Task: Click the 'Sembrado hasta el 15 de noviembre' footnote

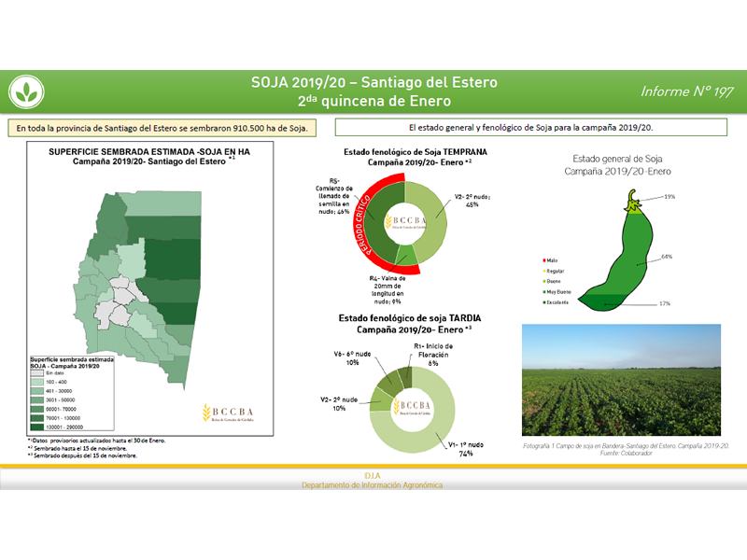Action: 78,448
